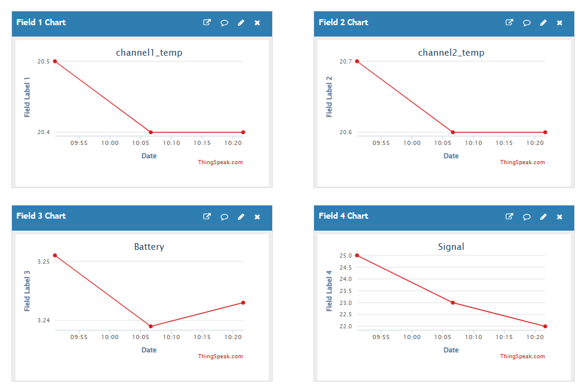The width and height of the screenshot is (588, 390).
Task: Click the Date axis label under Signal chart
Action: (x=451, y=350)
